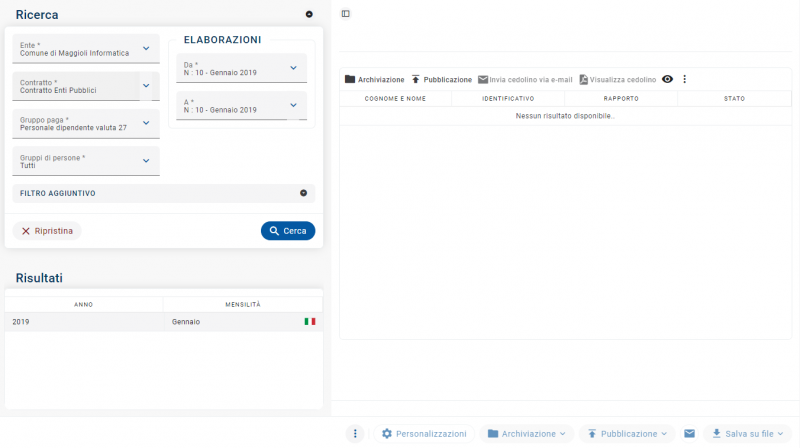Open the Salva su file dropdown
The width and height of the screenshot is (800, 448).
pos(747,434)
